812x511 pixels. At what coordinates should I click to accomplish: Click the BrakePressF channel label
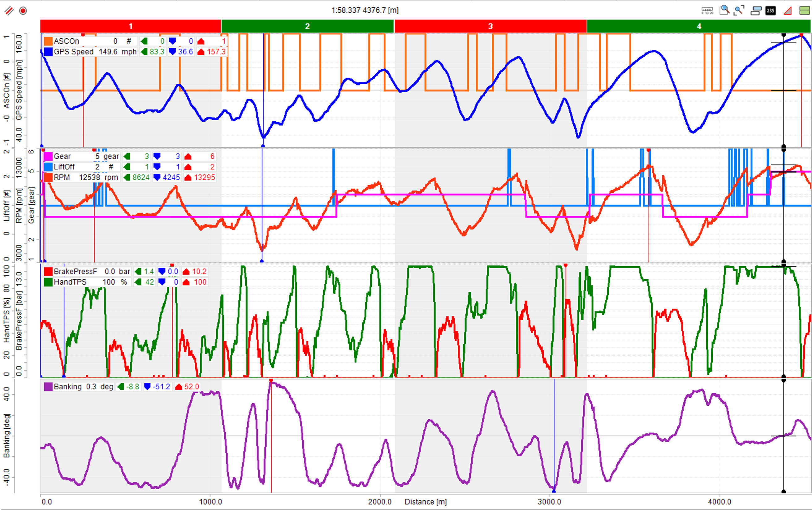coord(75,271)
